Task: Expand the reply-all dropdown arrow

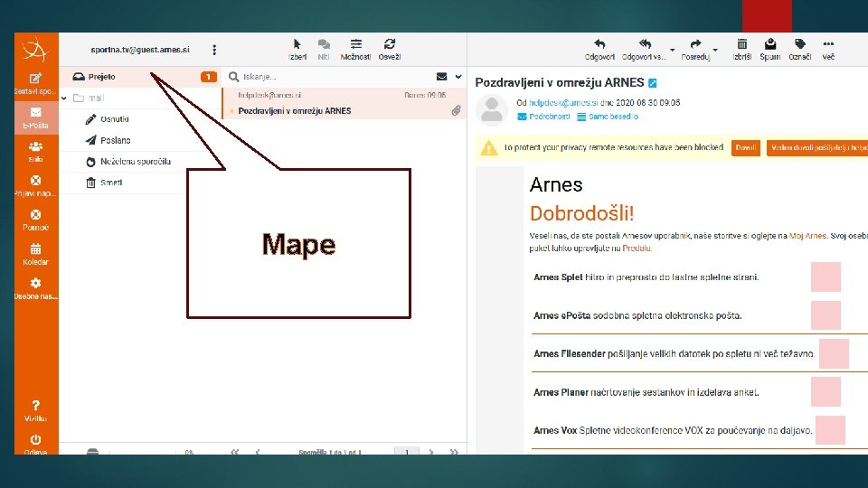Action: pos(673,50)
